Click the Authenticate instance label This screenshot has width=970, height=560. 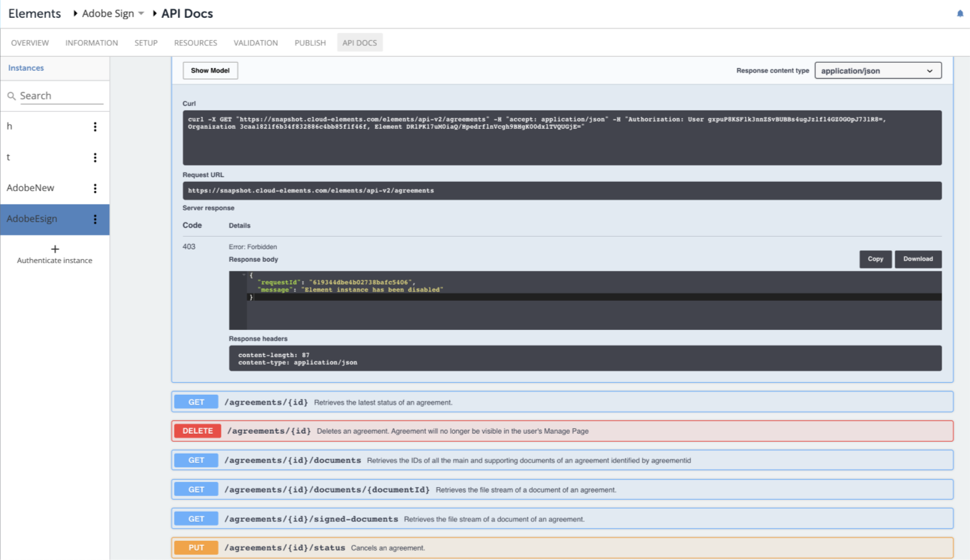(55, 260)
